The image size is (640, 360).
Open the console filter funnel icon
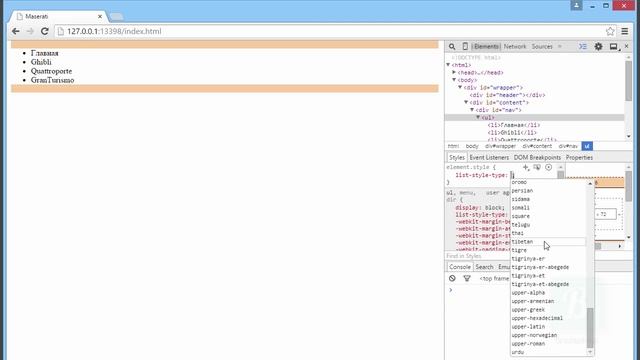467,278
